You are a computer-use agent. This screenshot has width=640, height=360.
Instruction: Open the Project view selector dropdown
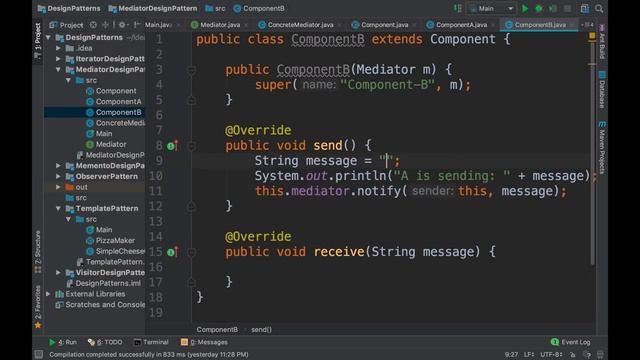click(x=66, y=25)
